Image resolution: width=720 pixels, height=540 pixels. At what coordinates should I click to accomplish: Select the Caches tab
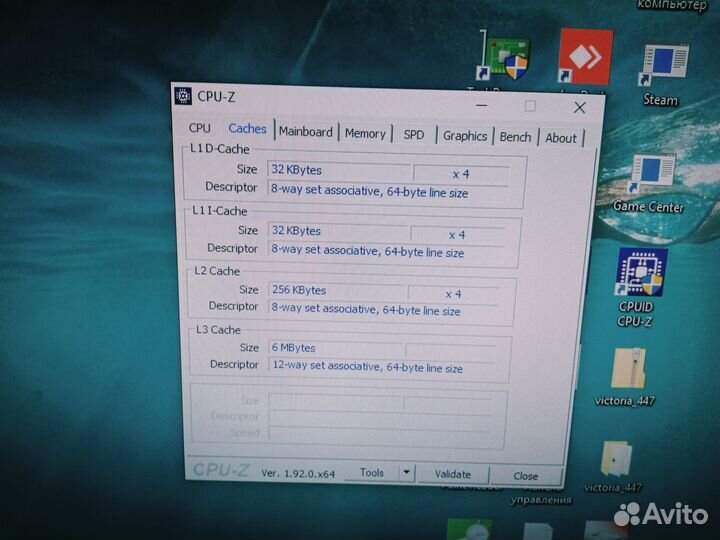pos(248,129)
